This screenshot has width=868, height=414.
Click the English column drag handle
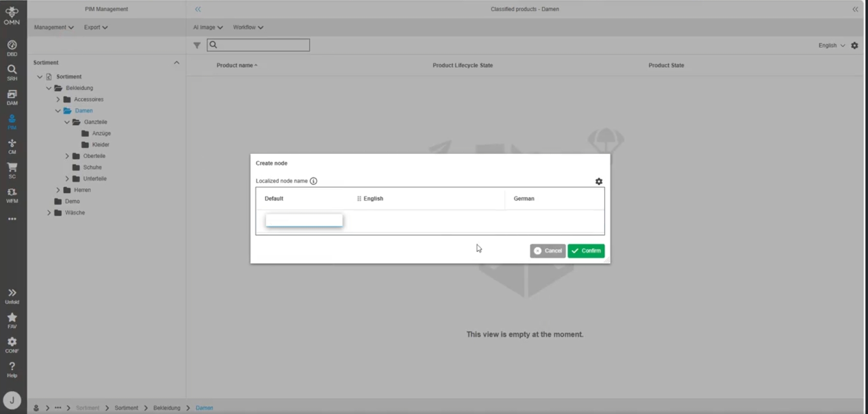pos(359,199)
